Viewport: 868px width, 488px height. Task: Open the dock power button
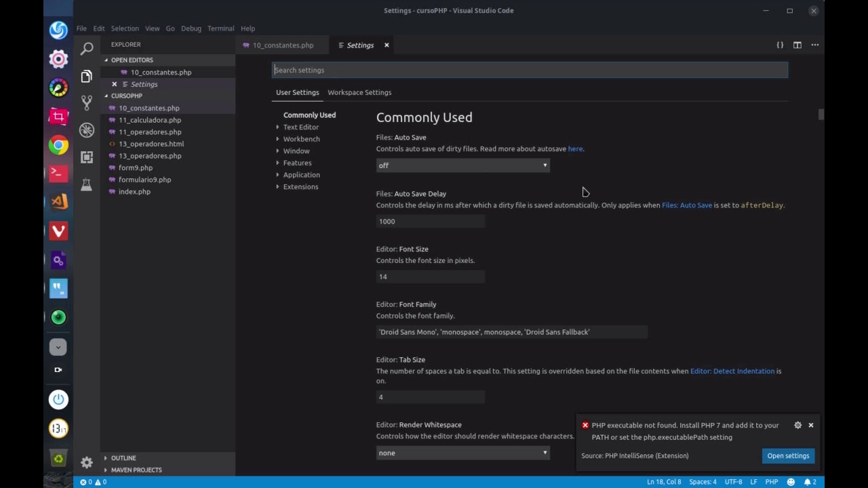(58, 399)
